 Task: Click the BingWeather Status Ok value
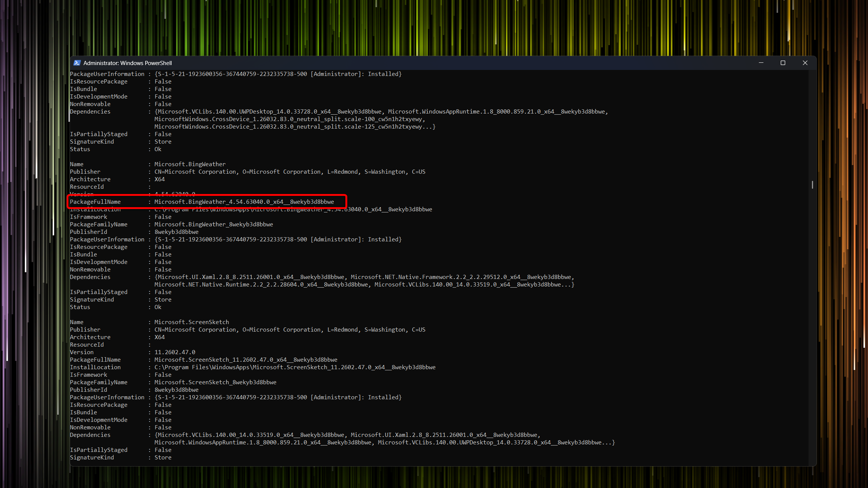(x=158, y=307)
